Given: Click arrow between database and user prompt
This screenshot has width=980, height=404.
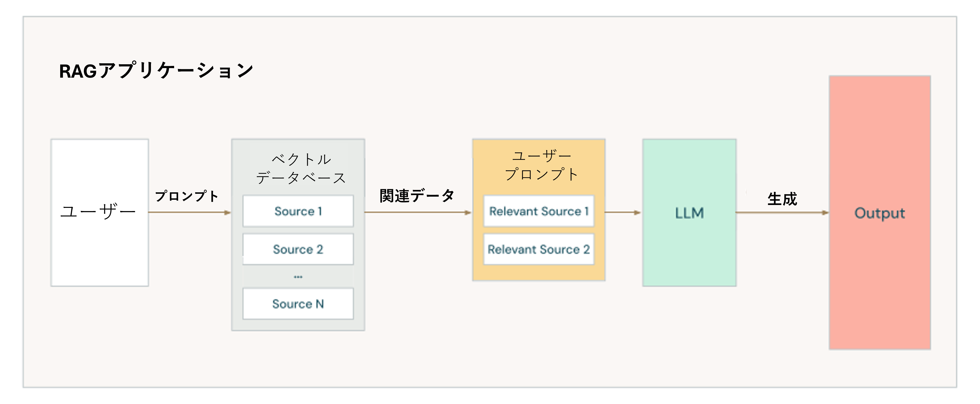Looking at the screenshot, I should coord(418,212).
